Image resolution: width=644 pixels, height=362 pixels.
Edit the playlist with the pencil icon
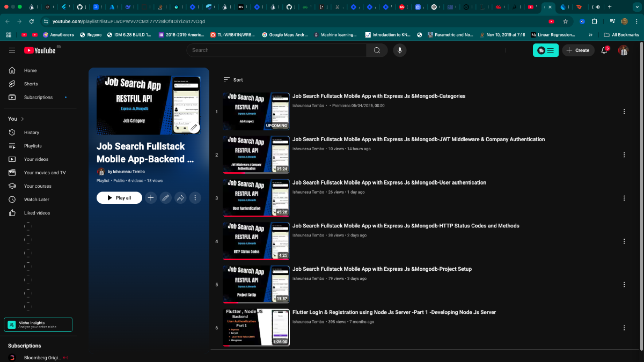[x=165, y=198]
